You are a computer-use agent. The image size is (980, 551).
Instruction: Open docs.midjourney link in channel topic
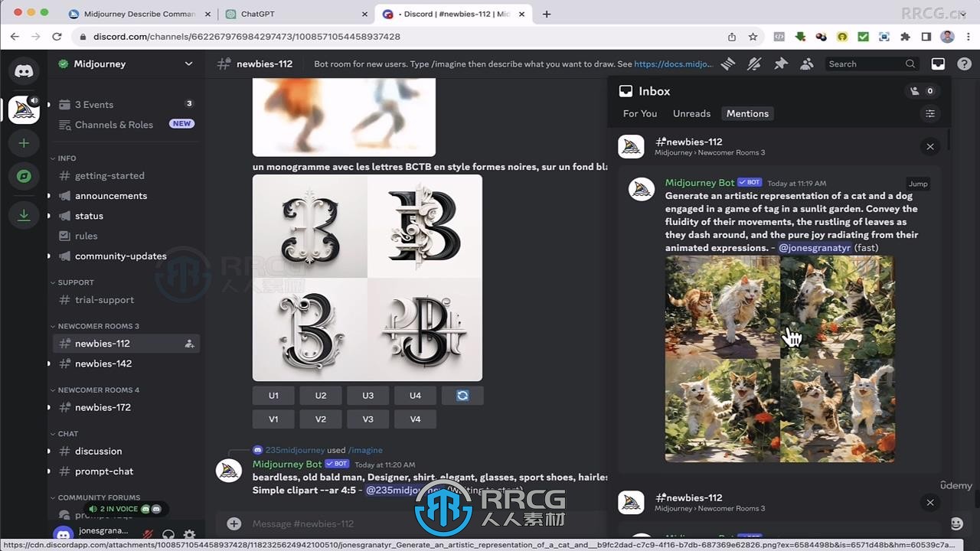point(674,64)
